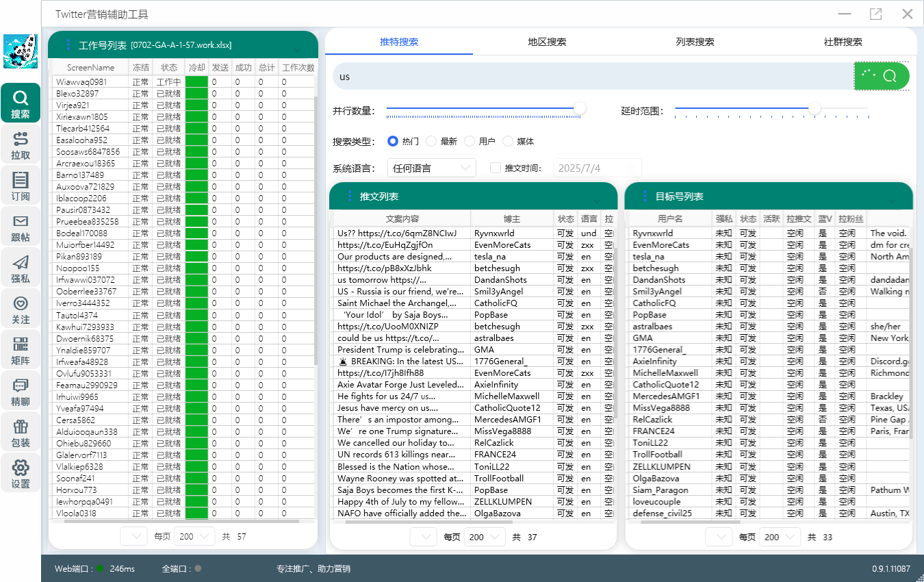Screen dimensions: 924x582
Task: Collapse the 目标号列表 panel with its chevron
Action: click(891, 201)
